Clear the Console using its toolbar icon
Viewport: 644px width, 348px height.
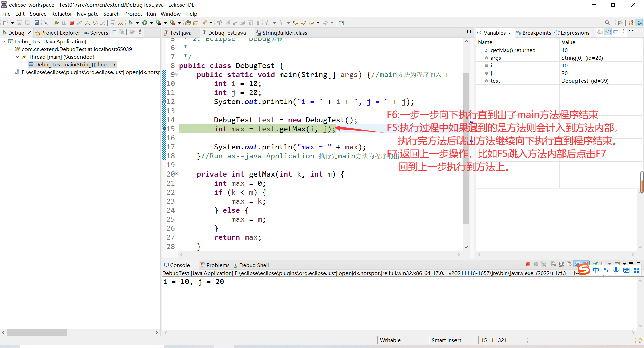coord(554,264)
